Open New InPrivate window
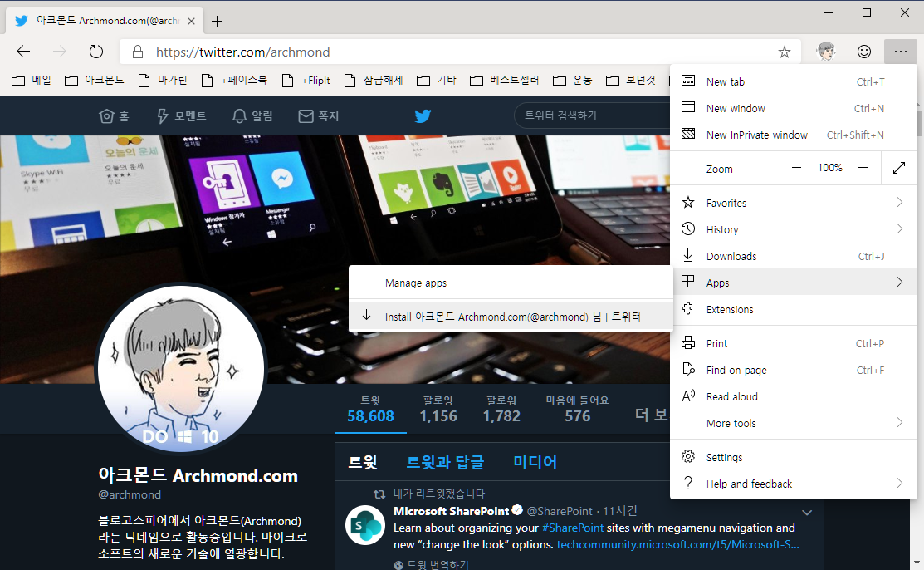The image size is (924, 570). 793,135
